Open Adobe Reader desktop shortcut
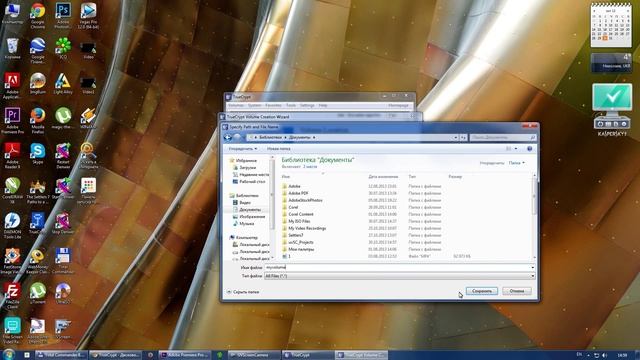The height and width of the screenshot is (360, 640). [12, 155]
